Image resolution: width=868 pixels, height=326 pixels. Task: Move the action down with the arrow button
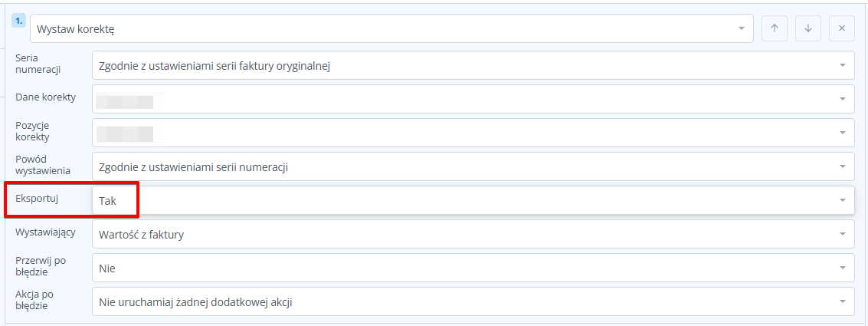click(x=807, y=28)
